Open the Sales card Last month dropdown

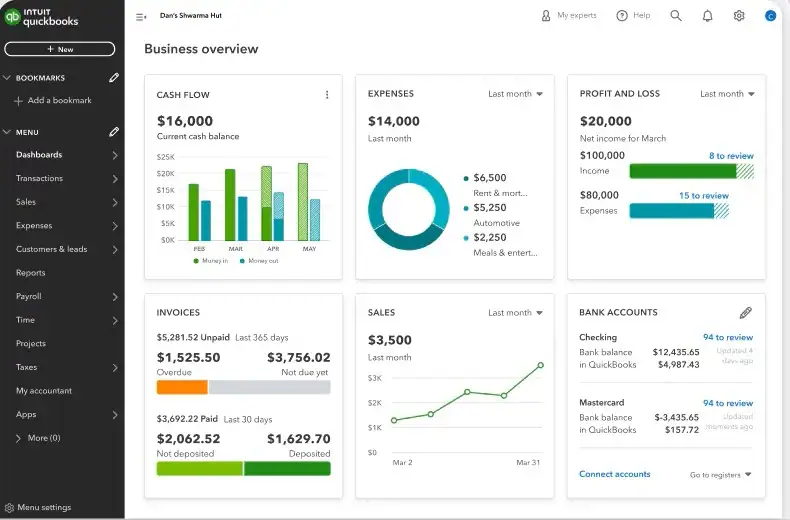click(515, 313)
